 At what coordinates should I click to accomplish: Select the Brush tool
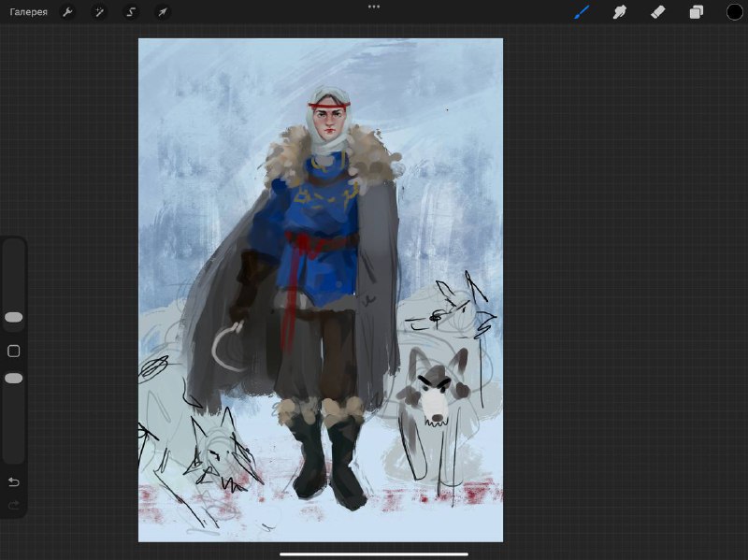pyautogui.click(x=582, y=12)
